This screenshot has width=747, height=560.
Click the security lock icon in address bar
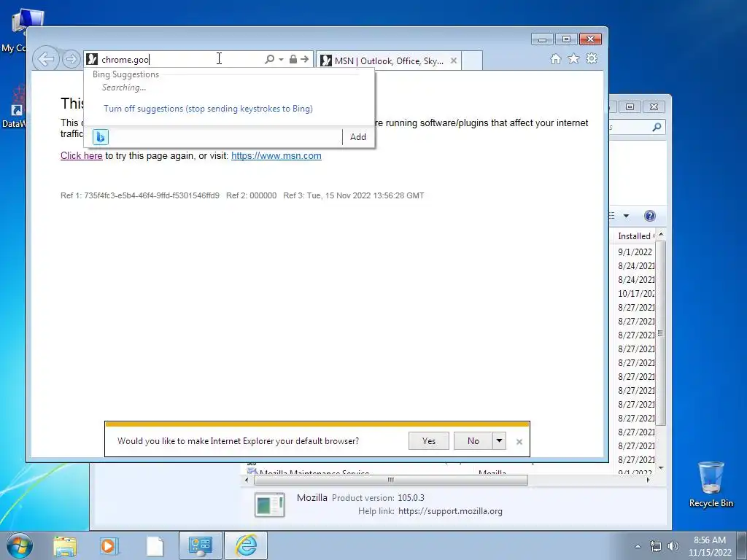(293, 59)
